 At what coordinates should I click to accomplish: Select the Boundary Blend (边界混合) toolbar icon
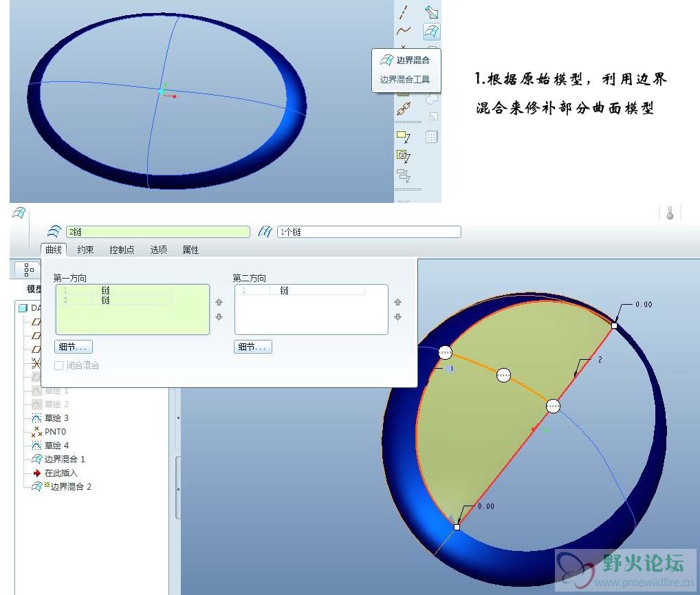coord(431,32)
